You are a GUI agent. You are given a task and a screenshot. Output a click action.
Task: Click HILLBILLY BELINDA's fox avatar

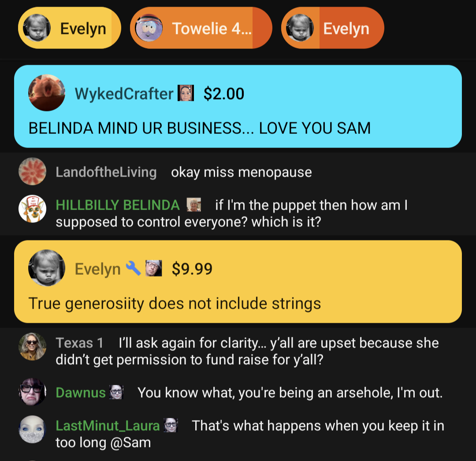coord(33,208)
